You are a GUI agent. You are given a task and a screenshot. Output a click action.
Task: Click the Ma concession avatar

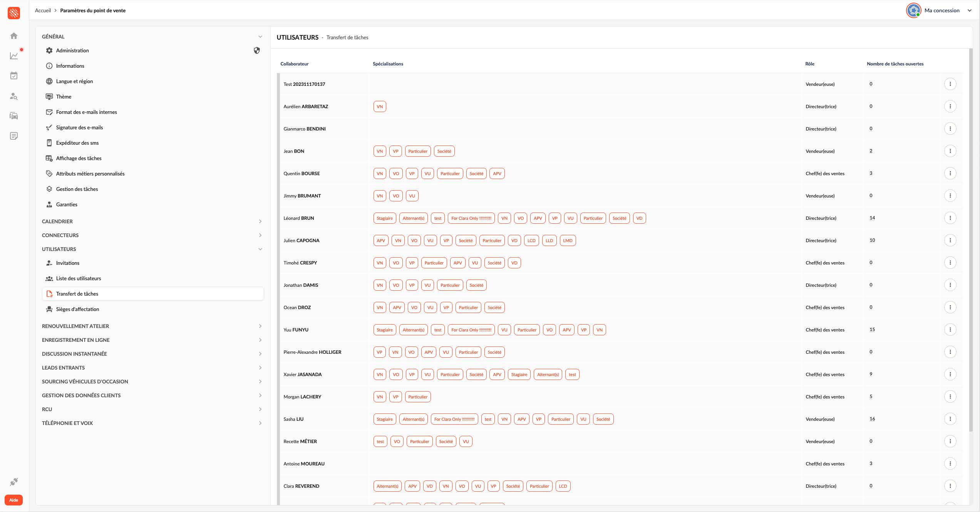point(913,10)
